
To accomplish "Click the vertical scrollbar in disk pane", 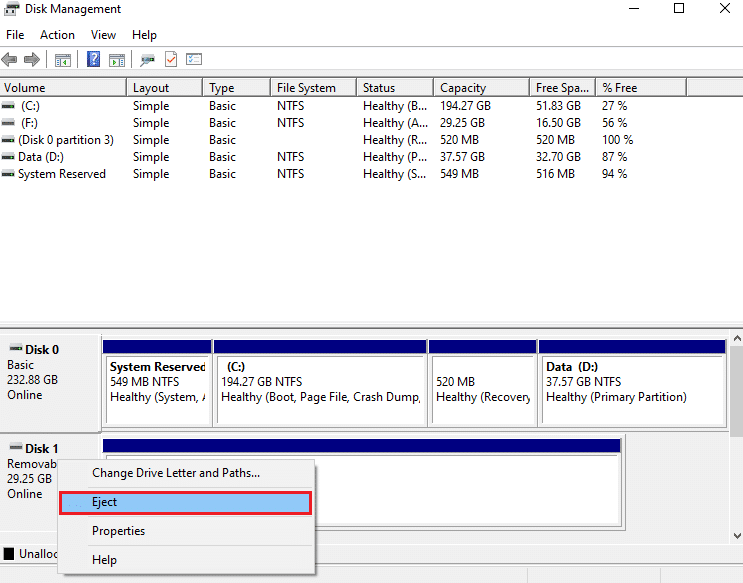I will pyautogui.click(x=735, y=400).
